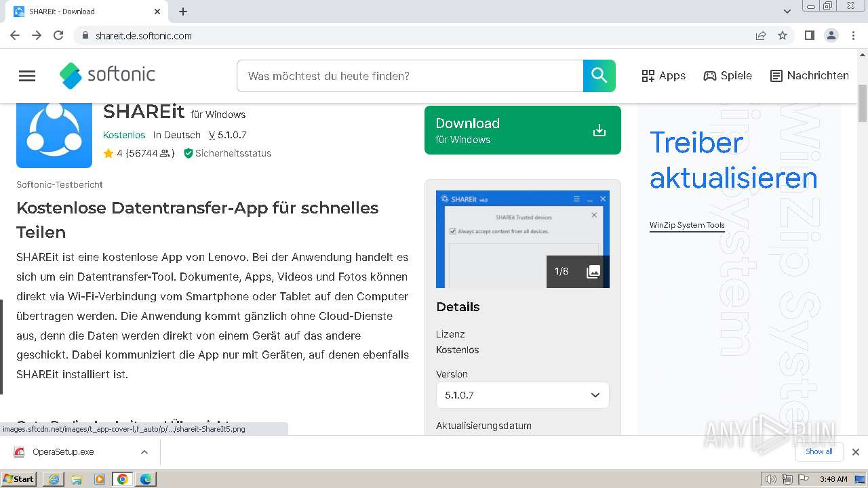The image size is (868, 488).
Task: Open Internet Explorer from taskbar
Action: point(54,479)
